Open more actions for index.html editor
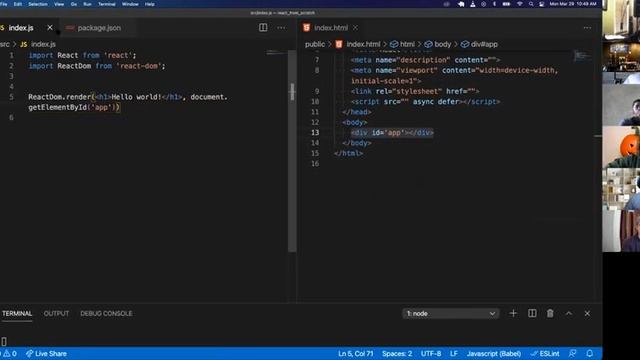The width and height of the screenshot is (640, 360). tap(587, 28)
